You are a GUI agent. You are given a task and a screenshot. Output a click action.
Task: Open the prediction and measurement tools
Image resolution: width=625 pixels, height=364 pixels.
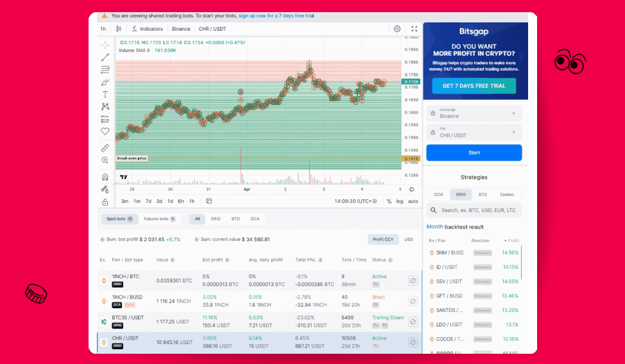[x=105, y=119]
